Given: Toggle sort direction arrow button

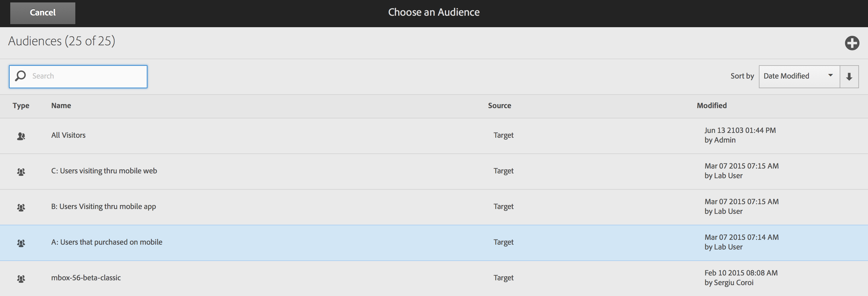Looking at the screenshot, I should [849, 77].
